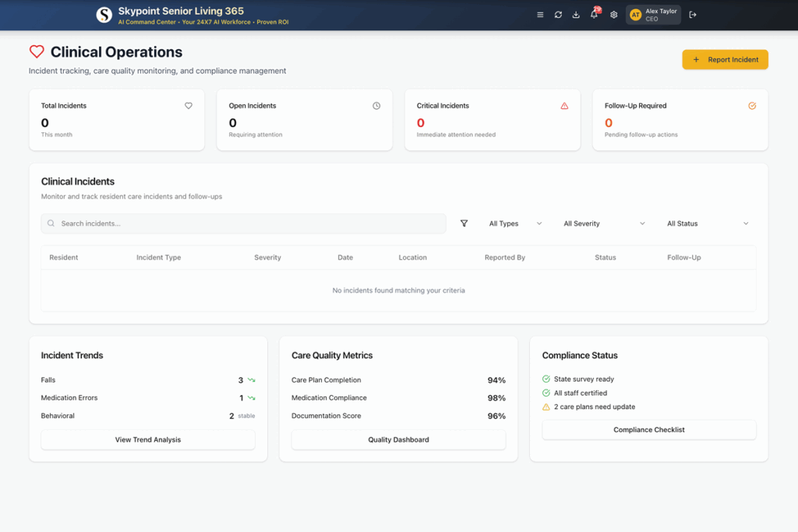Click the filter funnel icon
Screen dimensions: 798x532
click(x=464, y=224)
